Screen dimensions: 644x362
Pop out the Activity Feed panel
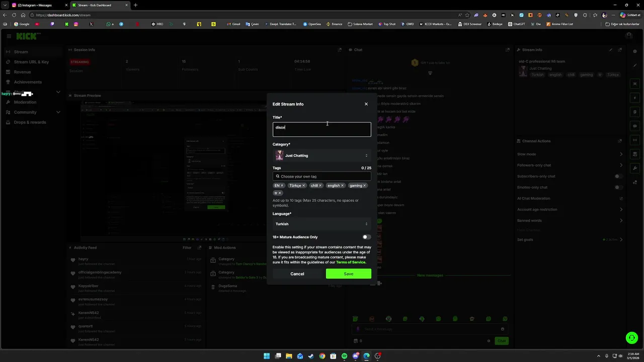pos(200,247)
